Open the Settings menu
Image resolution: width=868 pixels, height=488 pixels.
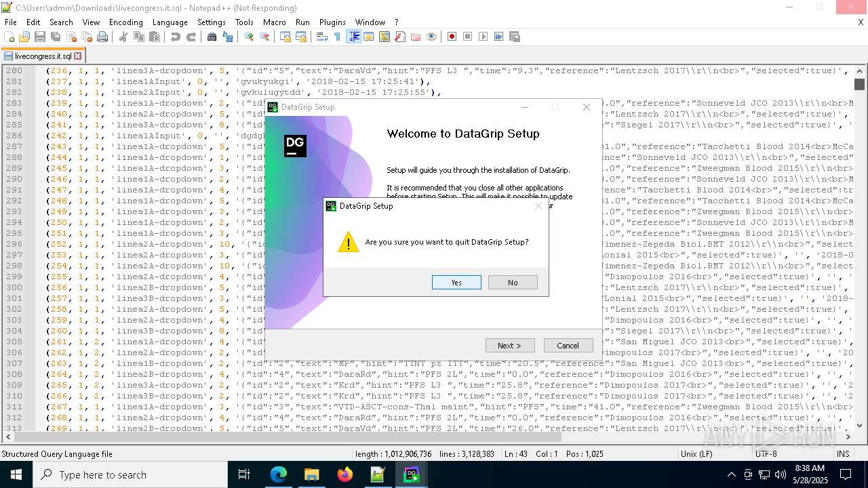tap(212, 22)
